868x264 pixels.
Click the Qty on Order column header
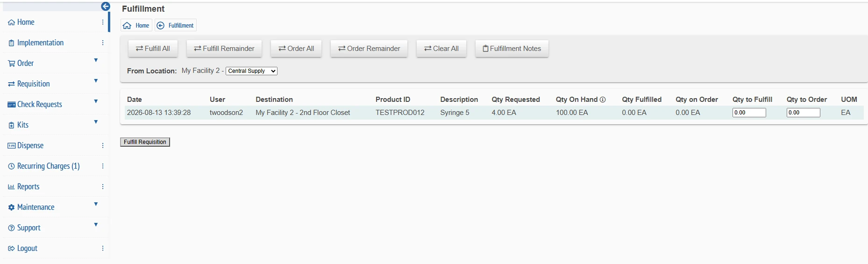pyautogui.click(x=697, y=100)
